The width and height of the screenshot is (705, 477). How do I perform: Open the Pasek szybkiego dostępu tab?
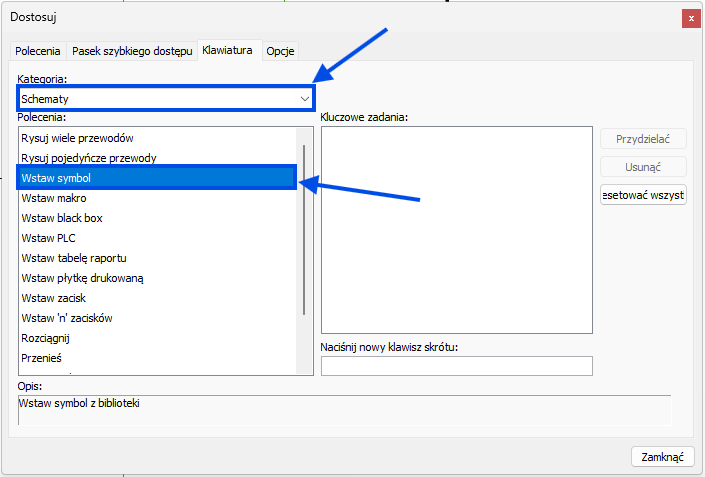131,51
